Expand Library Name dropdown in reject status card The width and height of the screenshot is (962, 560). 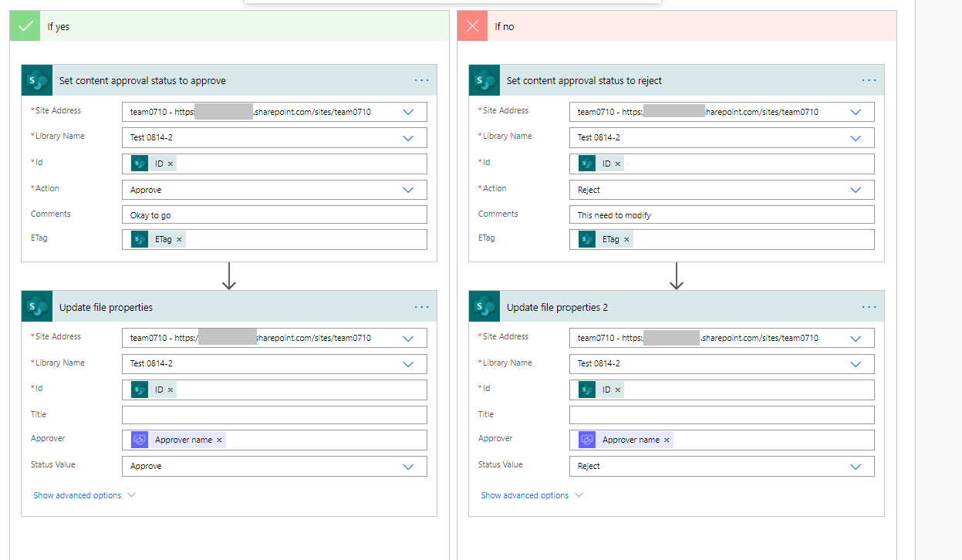856,138
